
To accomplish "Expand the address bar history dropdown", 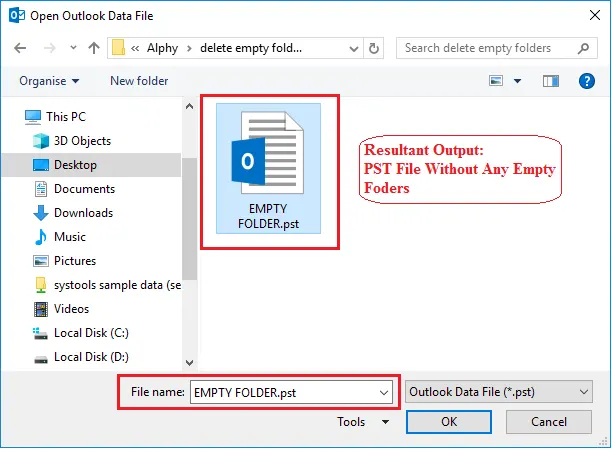I will pos(354,49).
